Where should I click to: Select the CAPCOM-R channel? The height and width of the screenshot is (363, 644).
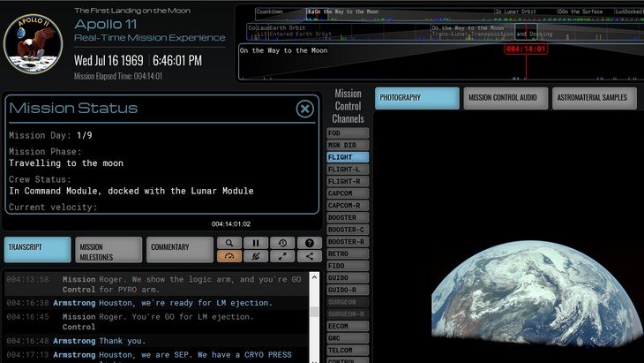(x=348, y=206)
